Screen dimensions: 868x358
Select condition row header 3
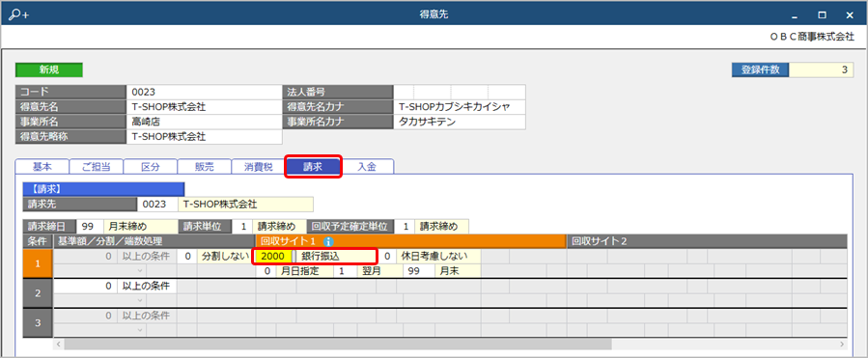38,323
